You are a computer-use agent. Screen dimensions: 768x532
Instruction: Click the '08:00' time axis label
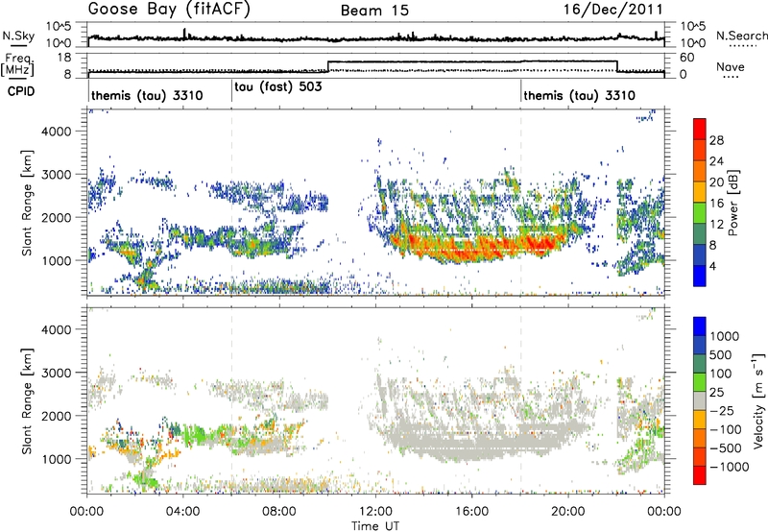click(278, 512)
